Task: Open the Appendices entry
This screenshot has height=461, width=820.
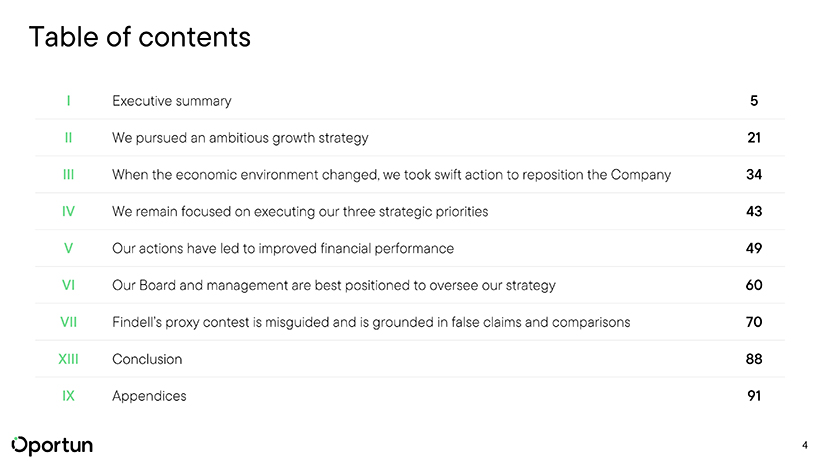Action: click(149, 396)
